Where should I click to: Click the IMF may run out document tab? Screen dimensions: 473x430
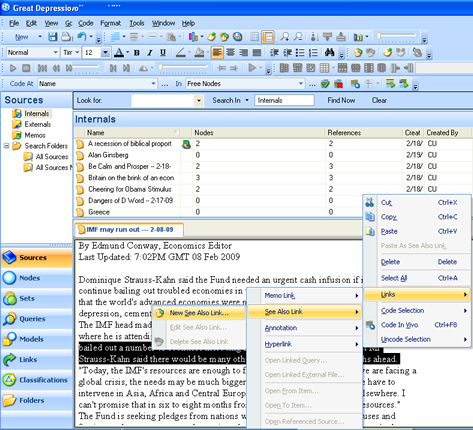tap(129, 230)
